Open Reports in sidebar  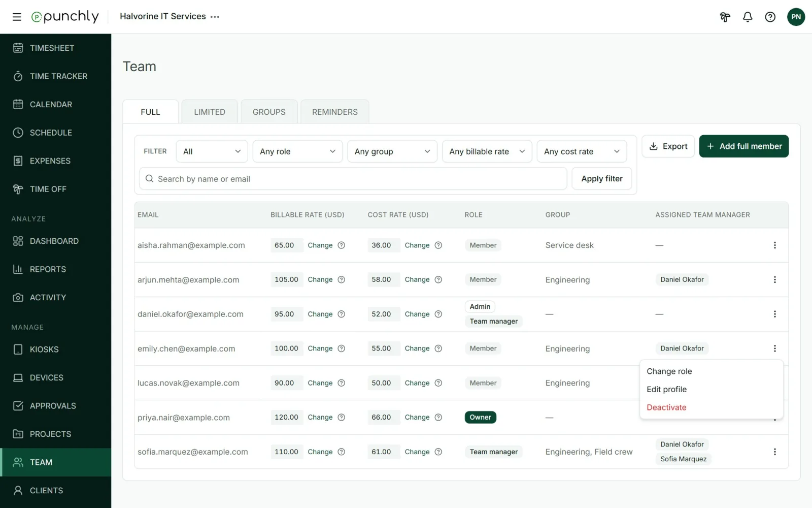pos(56,269)
